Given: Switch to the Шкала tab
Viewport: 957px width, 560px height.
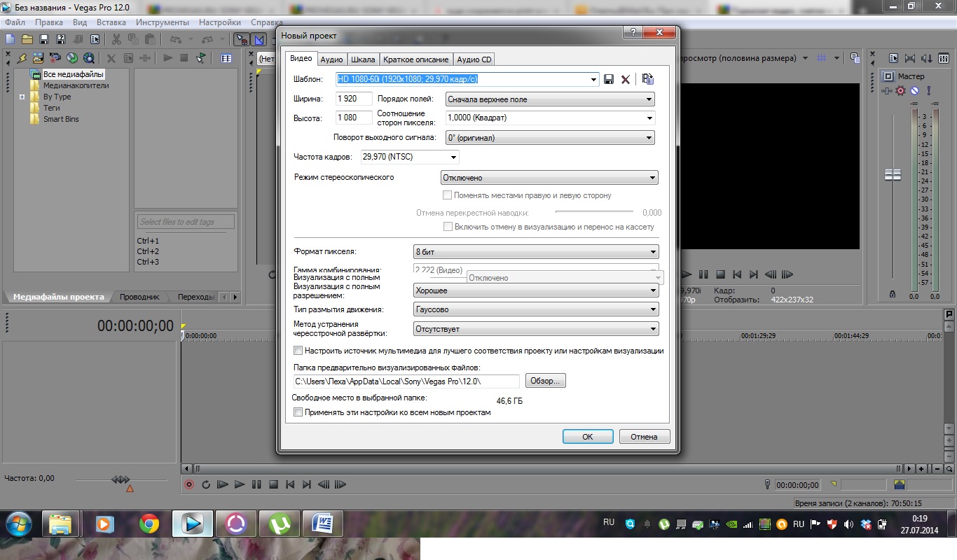Looking at the screenshot, I should pyautogui.click(x=363, y=59).
